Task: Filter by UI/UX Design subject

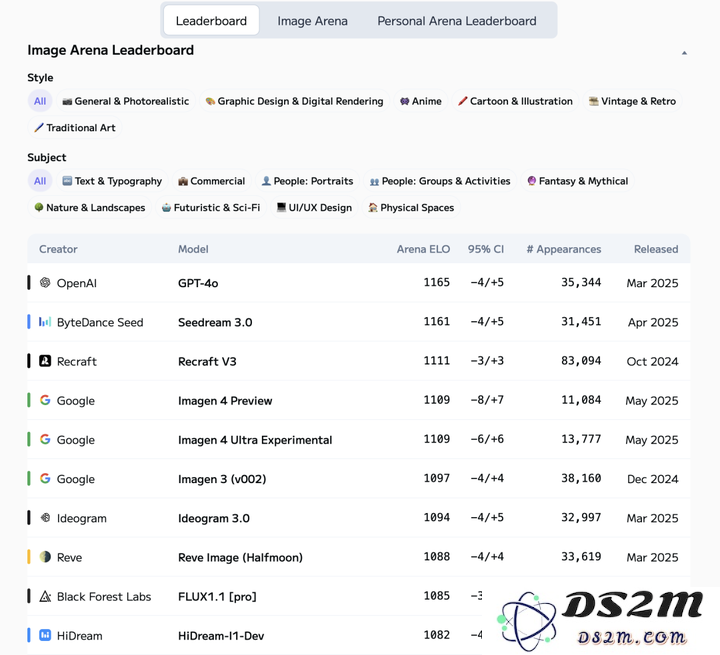Action: pyautogui.click(x=314, y=208)
